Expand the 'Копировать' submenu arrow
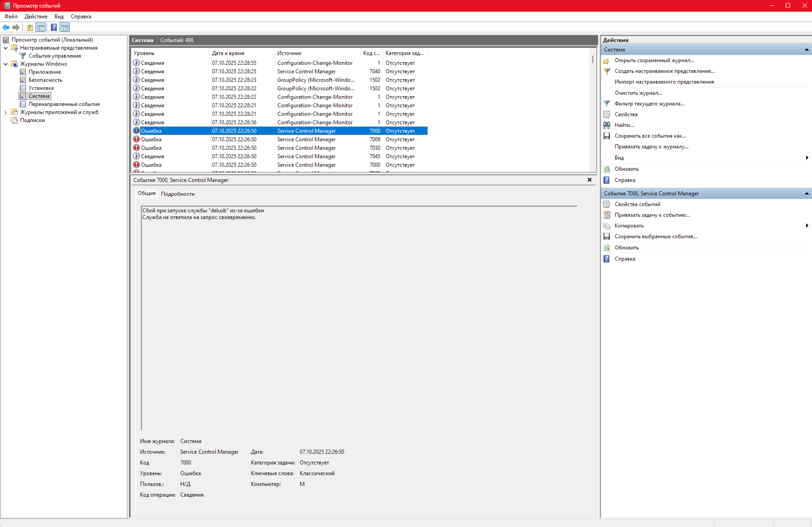This screenshot has width=812, height=527. [807, 225]
